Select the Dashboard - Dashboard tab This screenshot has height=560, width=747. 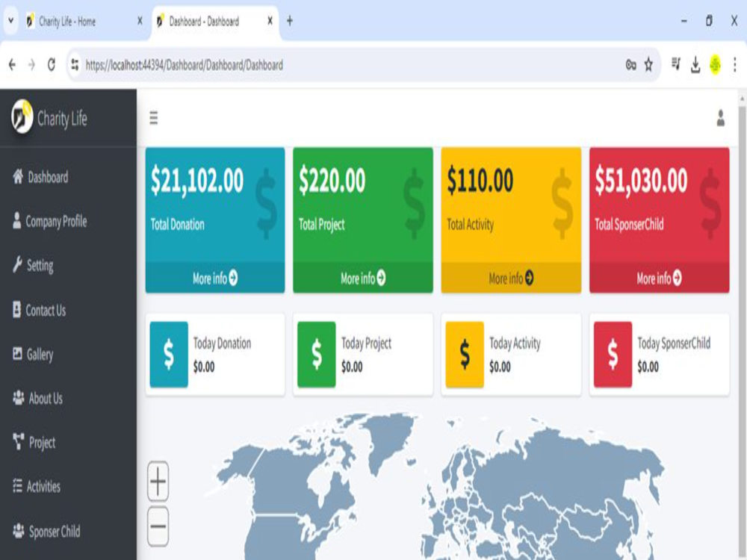point(215,22)
